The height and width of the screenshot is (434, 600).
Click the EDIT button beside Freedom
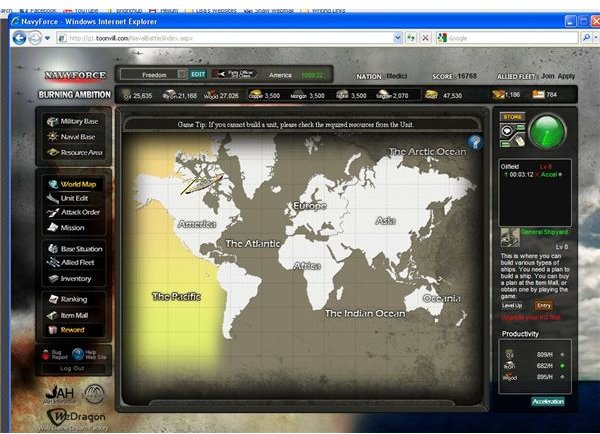pyautogui.click(x=198, y=74)
